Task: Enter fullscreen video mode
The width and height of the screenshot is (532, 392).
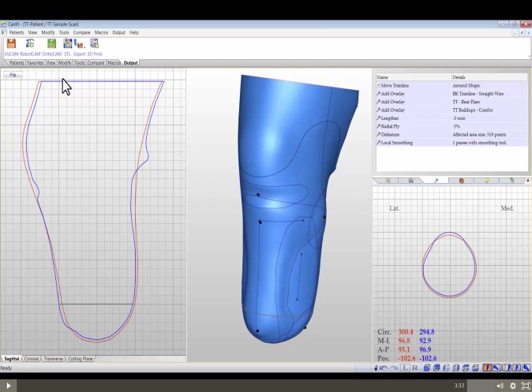Action: click(525, 386)
